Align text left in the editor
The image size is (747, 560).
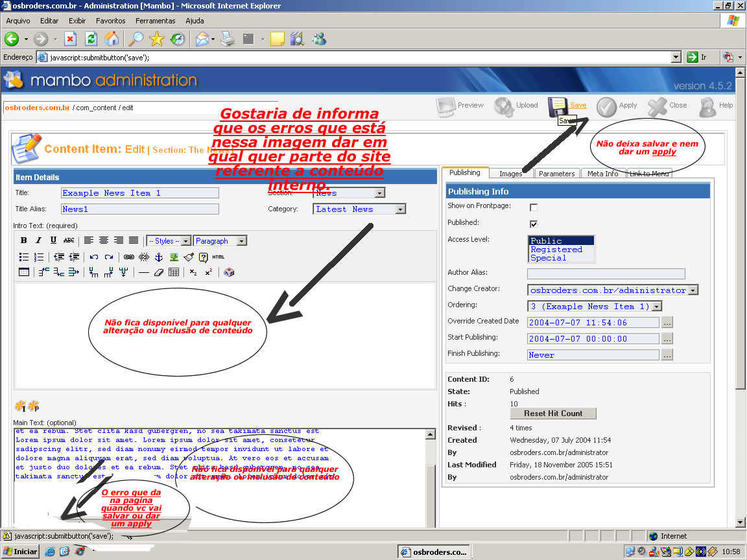click(89, 240)
